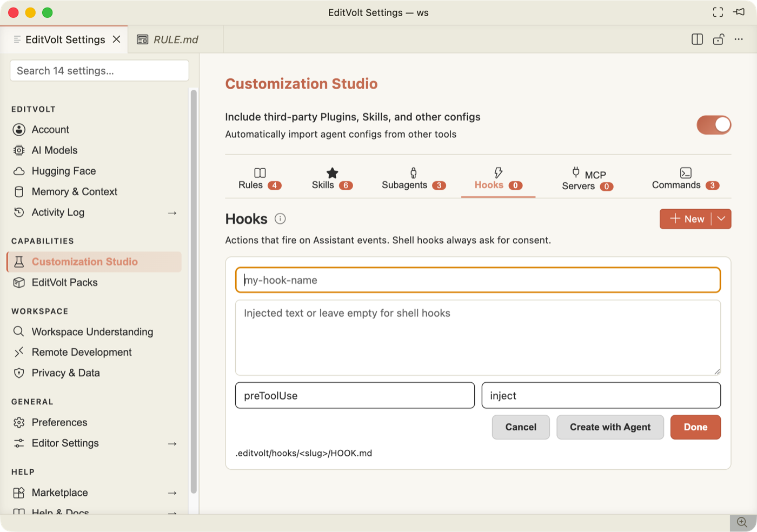
Task: Switch to the MCP Servers tab
Action: [x=588, y=179]
